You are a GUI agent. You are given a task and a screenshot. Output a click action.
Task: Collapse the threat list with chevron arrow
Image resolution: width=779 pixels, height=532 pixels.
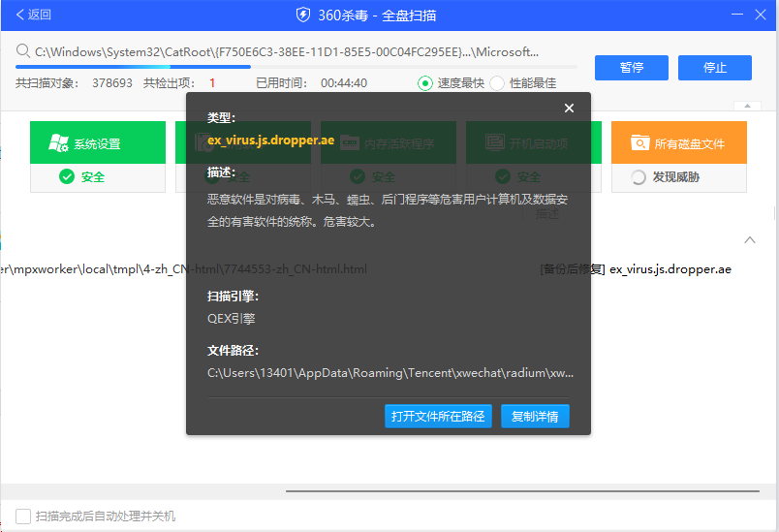tap(750, 239)
